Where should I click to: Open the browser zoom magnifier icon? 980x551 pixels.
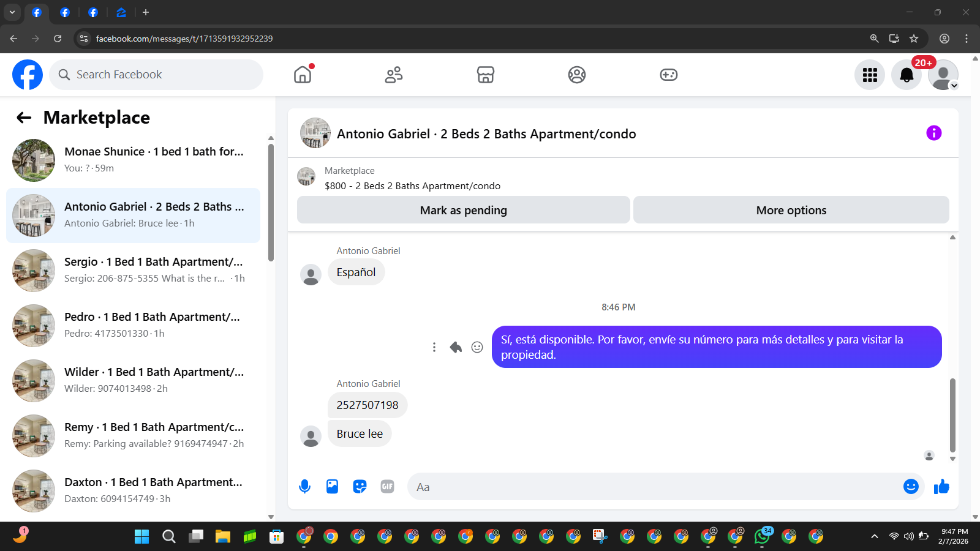(x=874, y=39)
